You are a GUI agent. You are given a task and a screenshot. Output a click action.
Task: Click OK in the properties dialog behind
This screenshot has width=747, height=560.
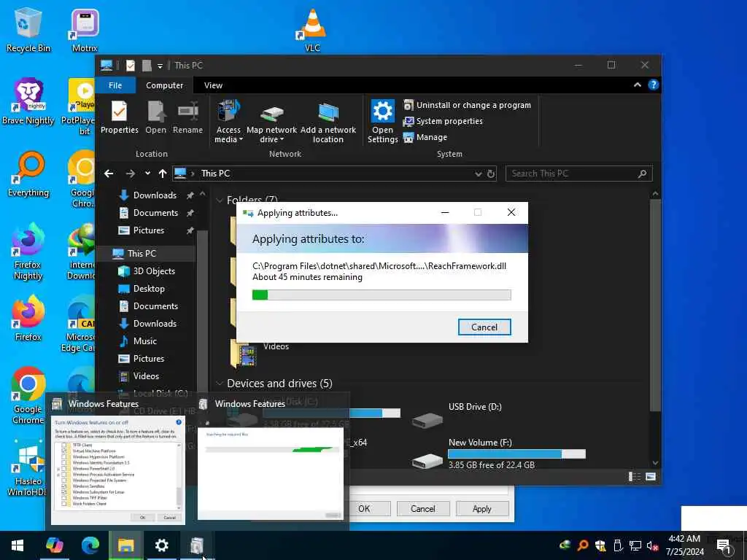coord(364,508)
